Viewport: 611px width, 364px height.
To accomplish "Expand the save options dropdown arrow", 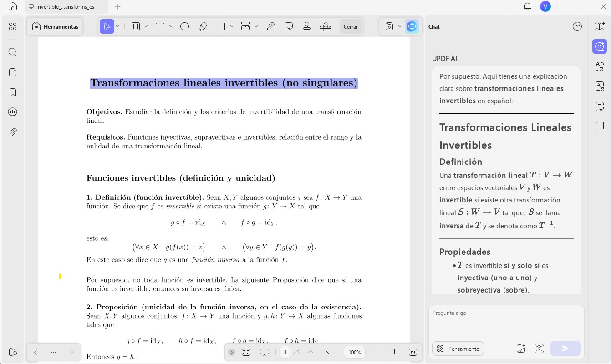I will click(400, 26).
